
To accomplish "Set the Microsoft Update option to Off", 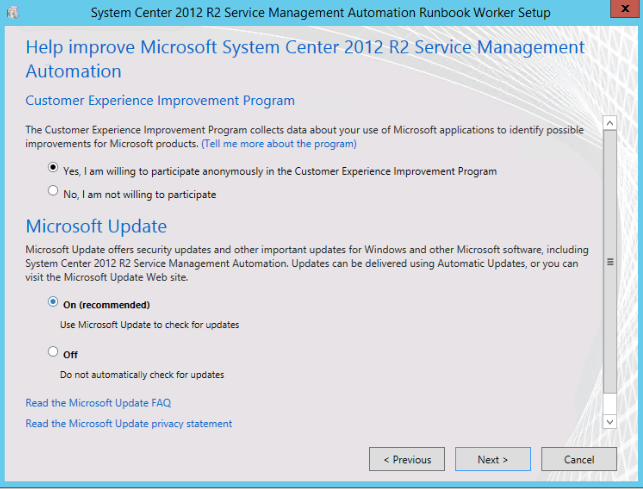I will click(53, 353).
